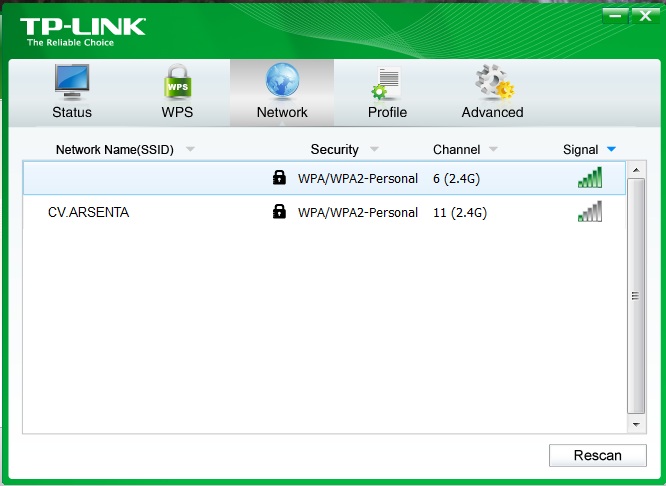This screenshot has height=486, width=666.
Task: Switch to the Status tab label
Action: [x=72, y=112]
